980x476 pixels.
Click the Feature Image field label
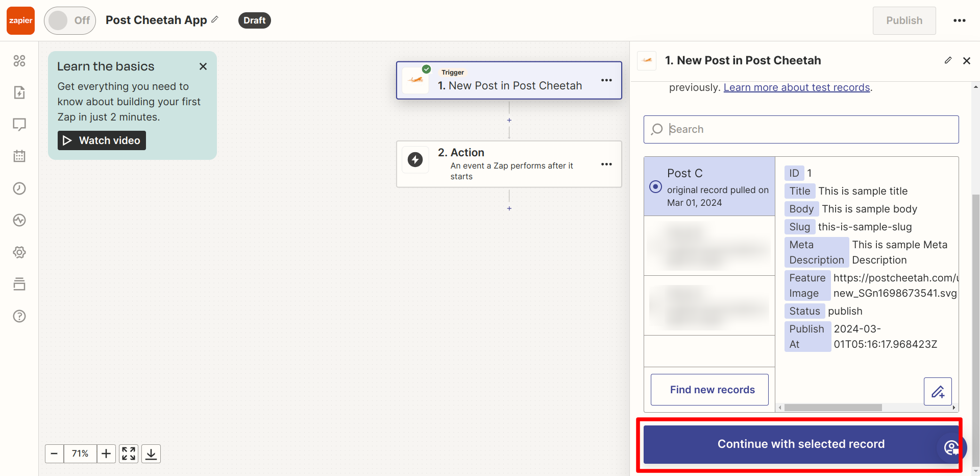tap(807, 285)
